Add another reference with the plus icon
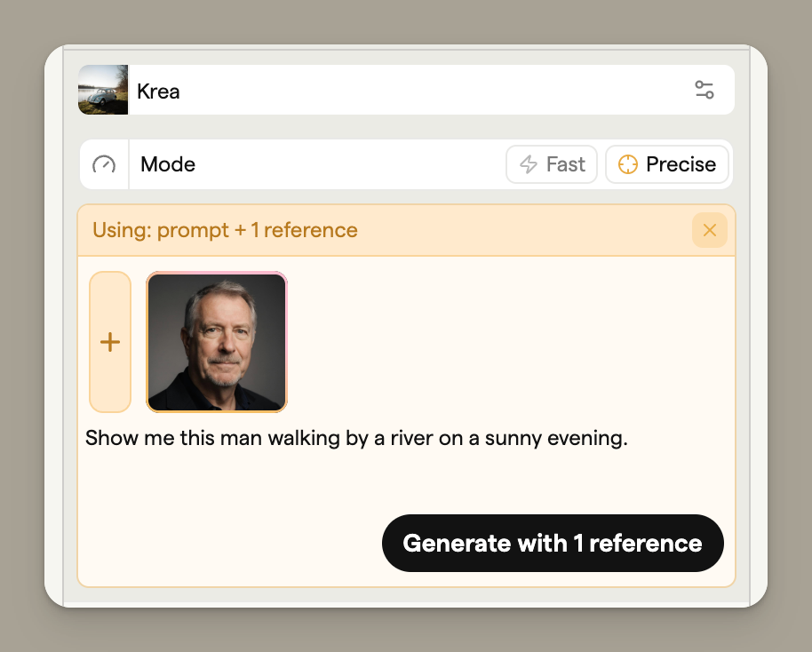Viewport: 812px width, 652px height. [x=110, y=342]
